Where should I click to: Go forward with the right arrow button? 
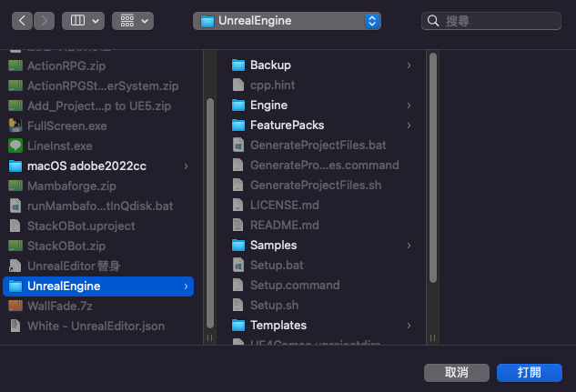point(44,21)
